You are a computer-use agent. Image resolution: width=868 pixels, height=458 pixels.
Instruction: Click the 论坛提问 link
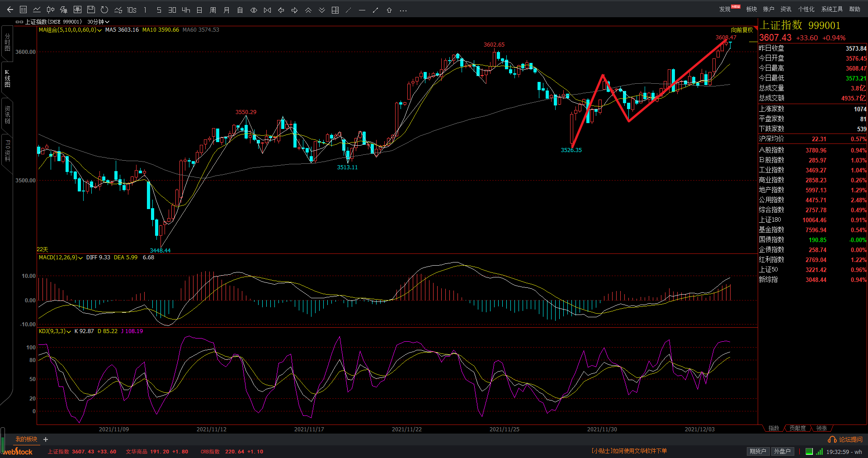(846, 439)
